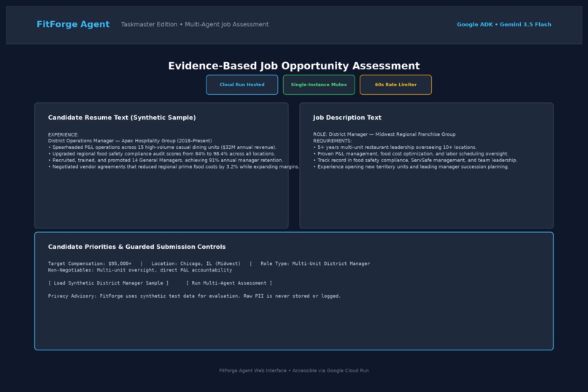
Task: Click the FitForge Agent logo title
Action: (x=73, y=24)
